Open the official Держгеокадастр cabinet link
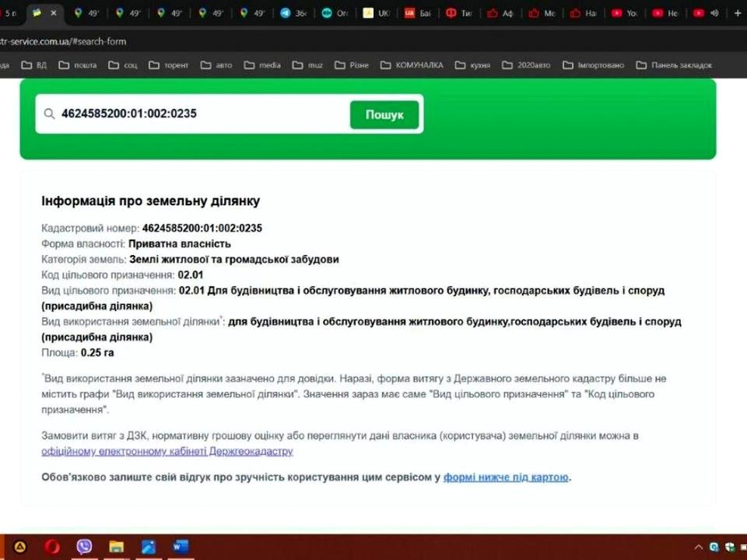The height and width of the screenshot is (560, 747). coord(167,451)
